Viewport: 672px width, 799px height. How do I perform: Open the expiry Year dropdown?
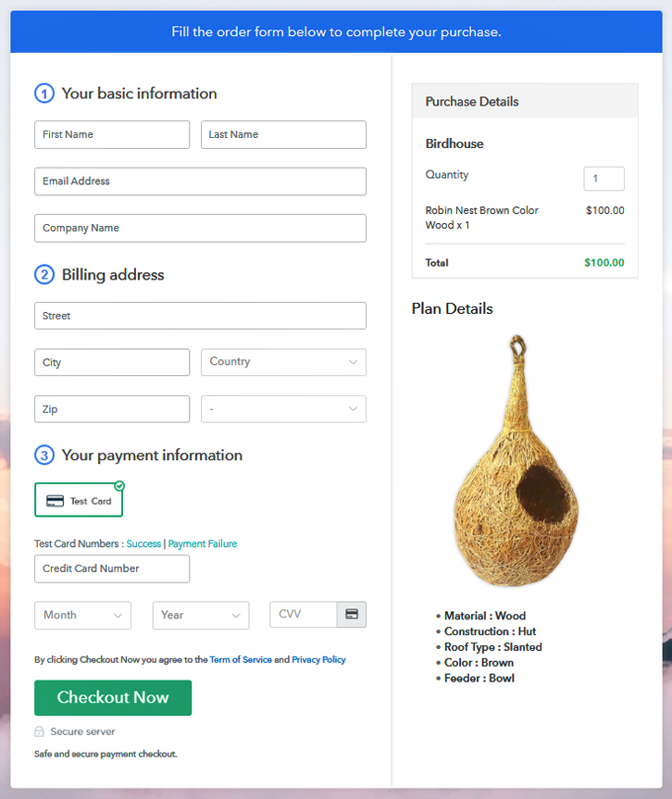[x=201, y=616]
